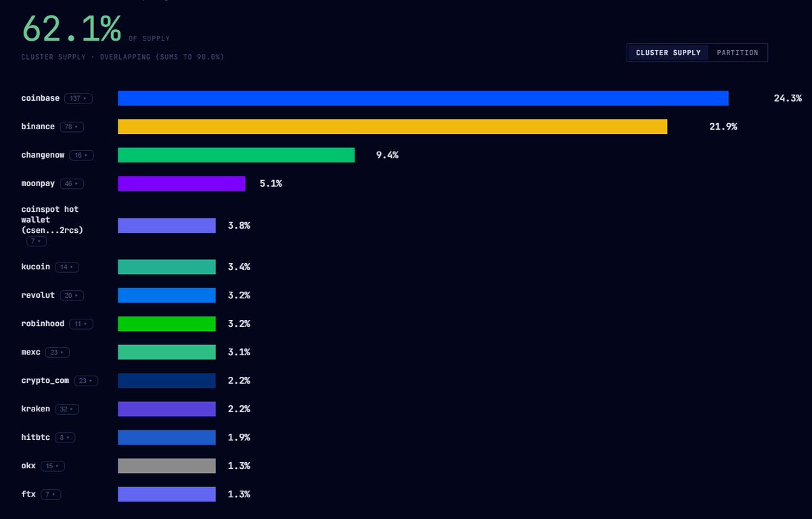Click the 21.9% value beside binance
The width and height of the screenshot is (812, 519).
(723, 127)
